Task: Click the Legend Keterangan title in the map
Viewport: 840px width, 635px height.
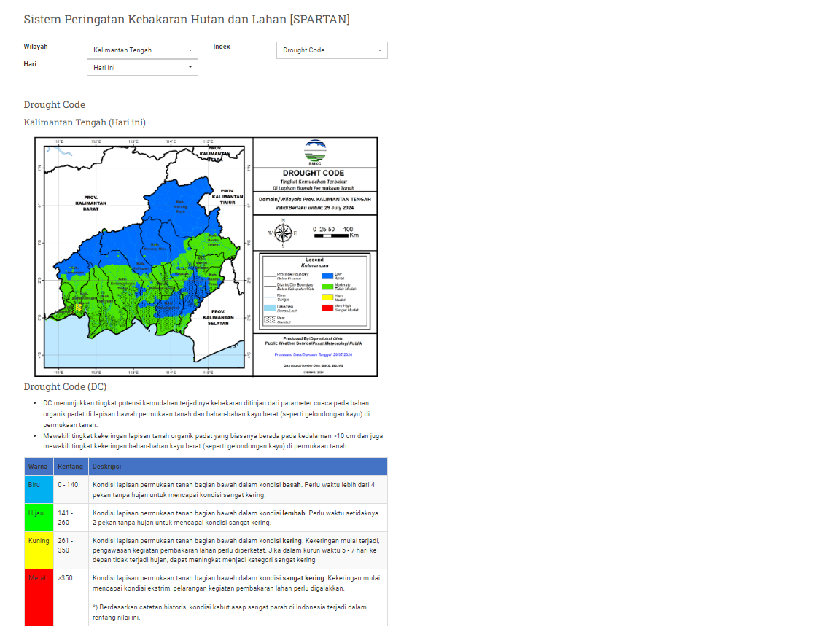Action: pos(315,262)
